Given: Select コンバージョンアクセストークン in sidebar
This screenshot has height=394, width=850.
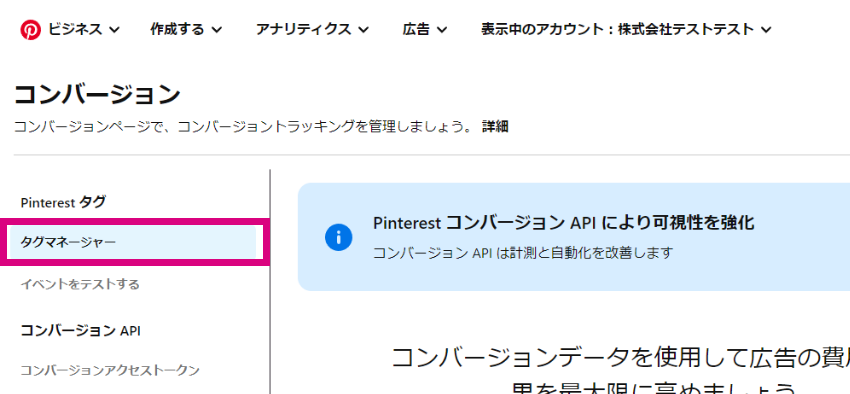Looking at the screenshot, I should 110,371.
